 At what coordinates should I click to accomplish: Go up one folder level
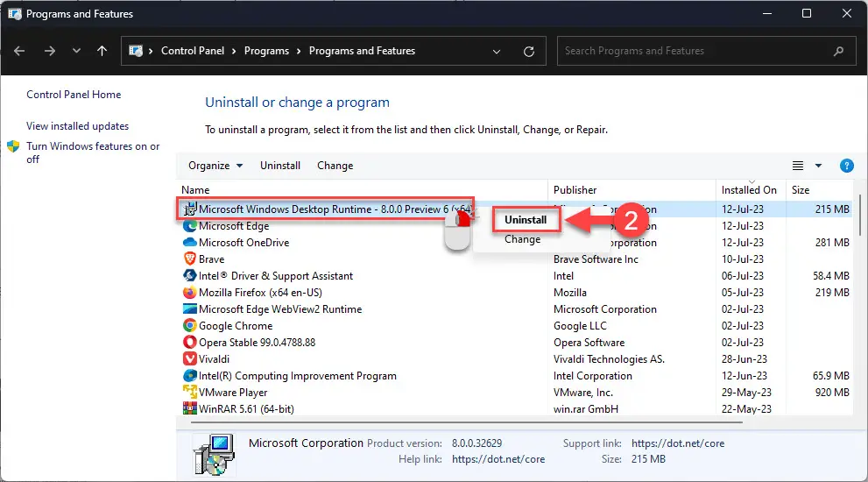point(102,51)
